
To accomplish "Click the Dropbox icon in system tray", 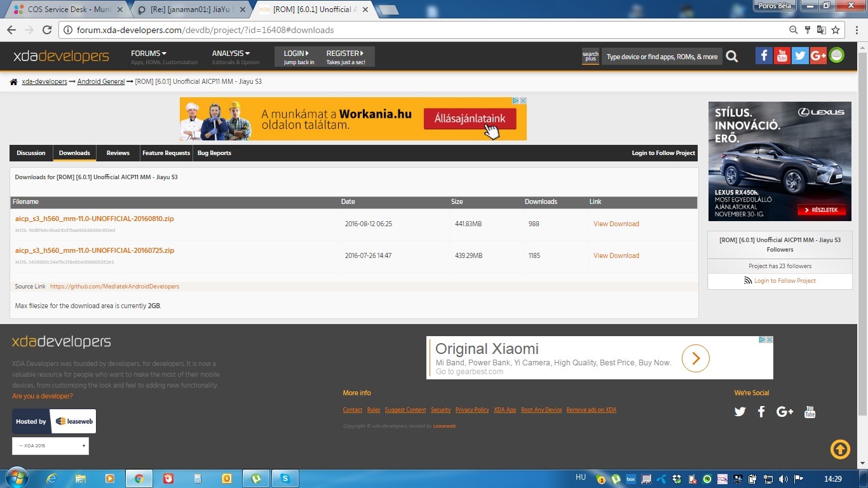I will [677, 479].
